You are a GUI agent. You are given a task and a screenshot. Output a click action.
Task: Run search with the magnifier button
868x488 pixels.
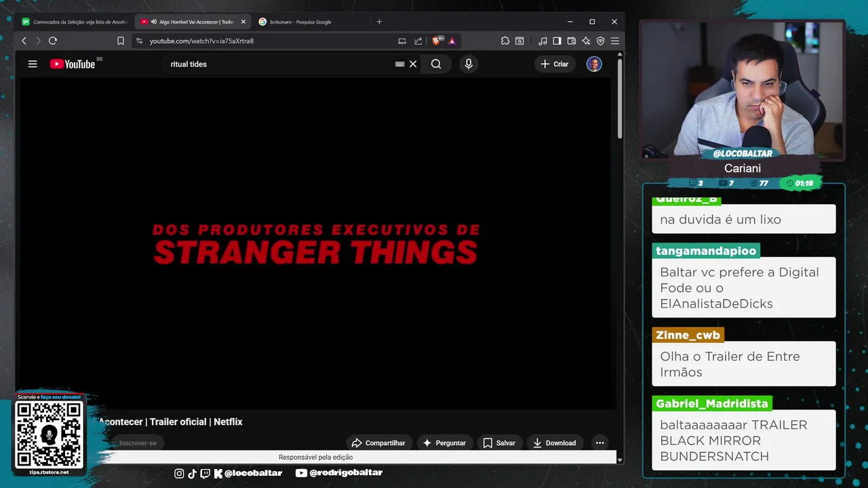point(436,64)
